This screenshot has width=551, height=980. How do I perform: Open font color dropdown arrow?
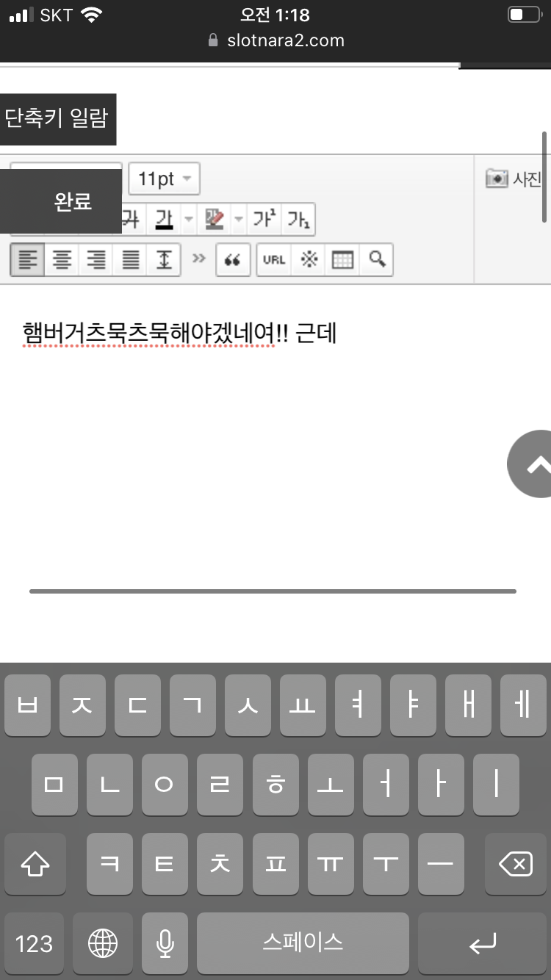pos(189,220)
